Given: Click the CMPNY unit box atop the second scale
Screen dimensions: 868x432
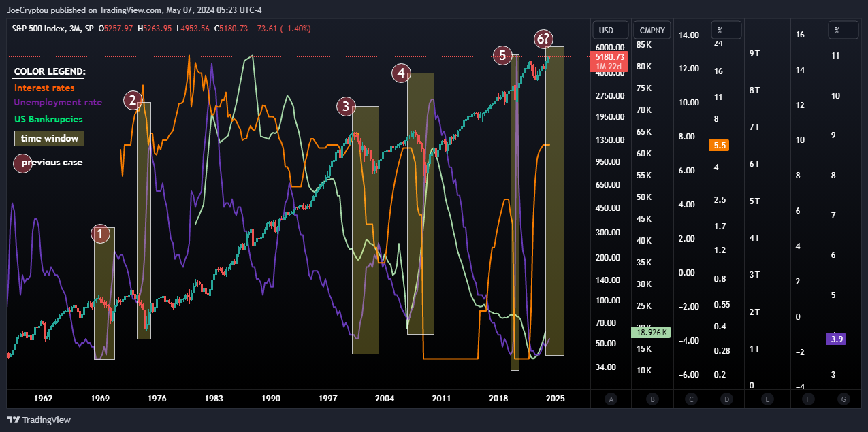Looking at the screenshot, I should pyautogui.click(x=652, y=30).
